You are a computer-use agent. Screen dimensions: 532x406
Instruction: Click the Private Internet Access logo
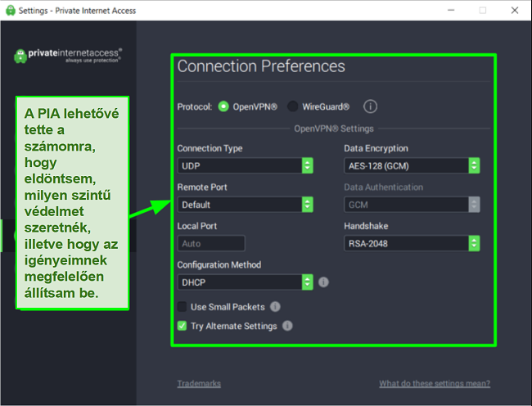[68, 56]
